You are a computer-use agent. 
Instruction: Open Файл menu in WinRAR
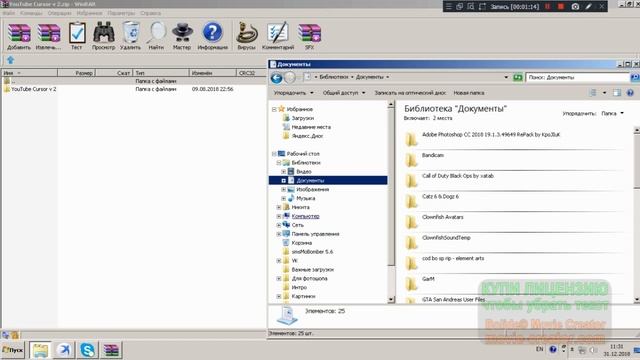(x=9, y=13)
